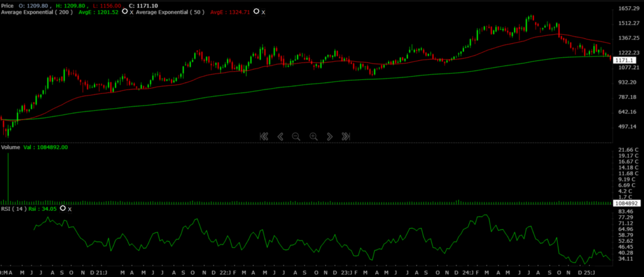Viewport: 644px width, 277px height.
Task: Click the 11.68 C volume axis value
Action: [x=628, y=173]
